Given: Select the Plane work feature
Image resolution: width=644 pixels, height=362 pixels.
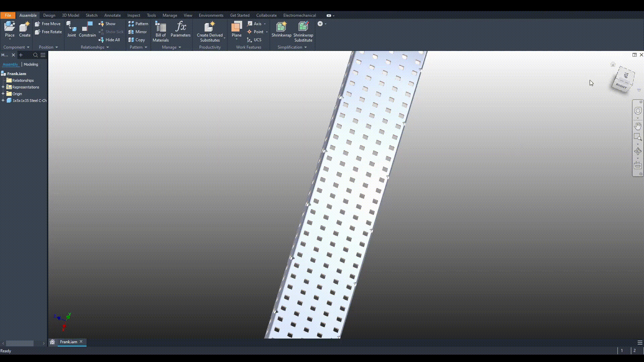Looking at the screenshot, I should tap(236, 29).
